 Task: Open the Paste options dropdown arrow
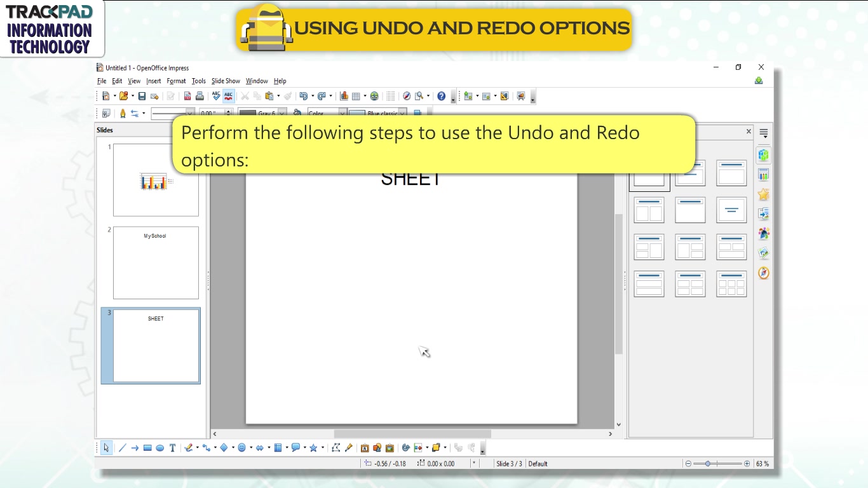click(x=278, y=96)
